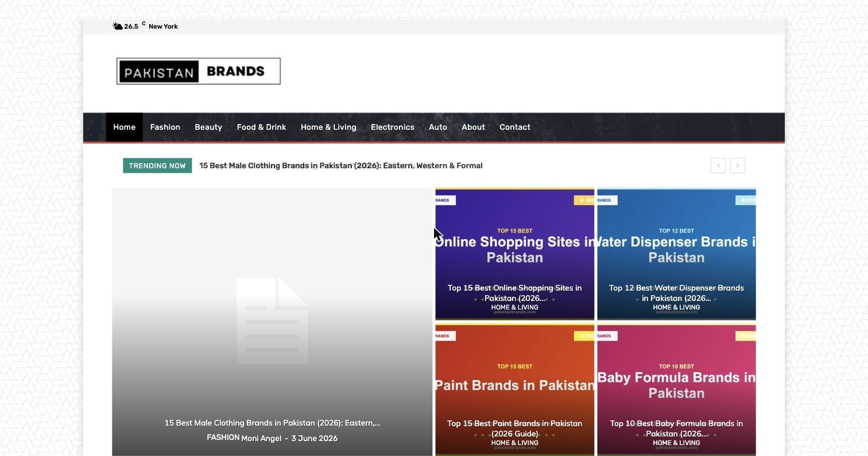Viewport: 868px width, 456px height.
Task: Click HOME & LIVING tag under Online Shopping
Action: pyautogui.click(x=514, y=307)
